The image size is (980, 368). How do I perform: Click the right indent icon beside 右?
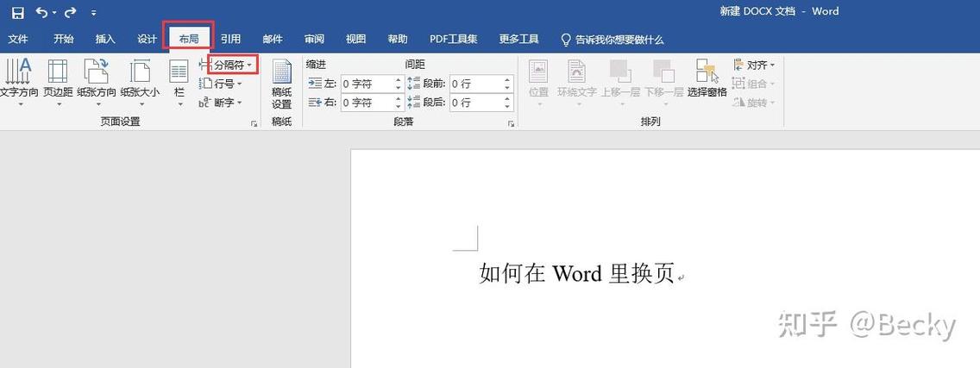click(x=315, y=103)
